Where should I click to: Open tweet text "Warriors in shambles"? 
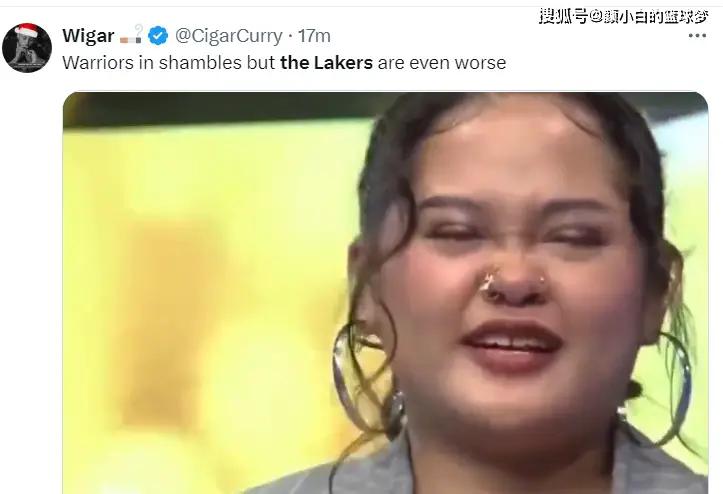[152, 63]
